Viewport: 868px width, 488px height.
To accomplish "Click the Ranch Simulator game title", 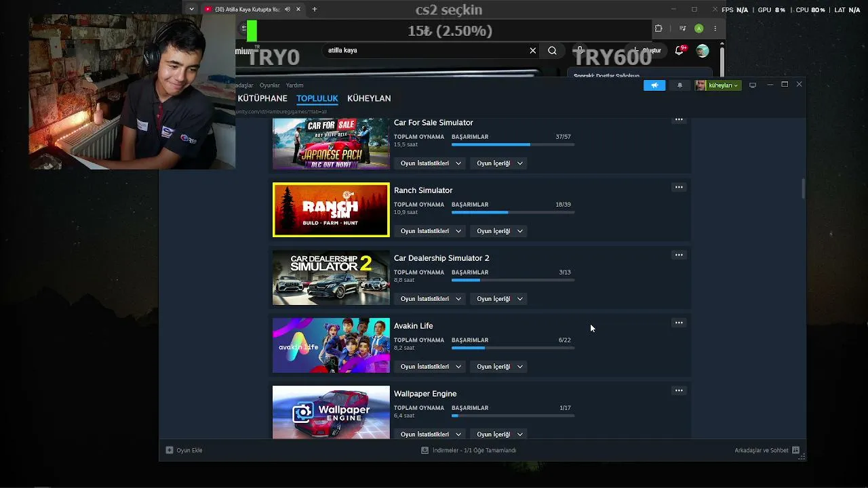I will pos(423,190).
